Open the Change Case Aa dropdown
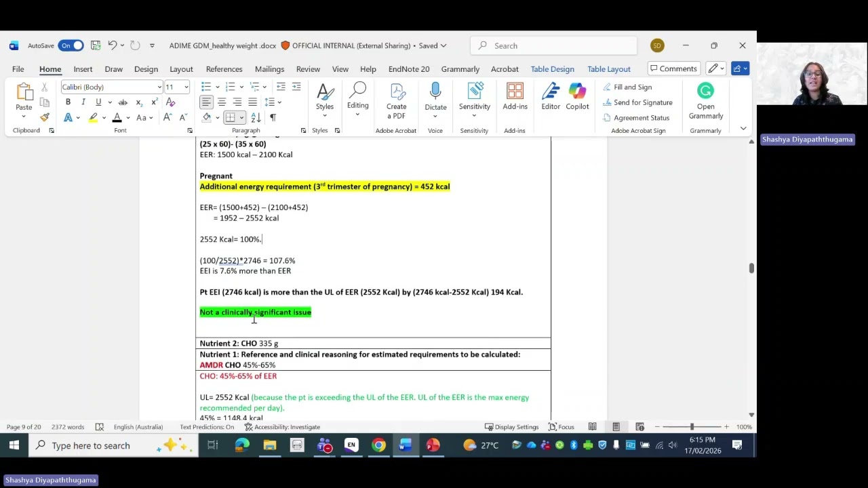Screen dimensions: 868x488 click(x=144, y=117)
